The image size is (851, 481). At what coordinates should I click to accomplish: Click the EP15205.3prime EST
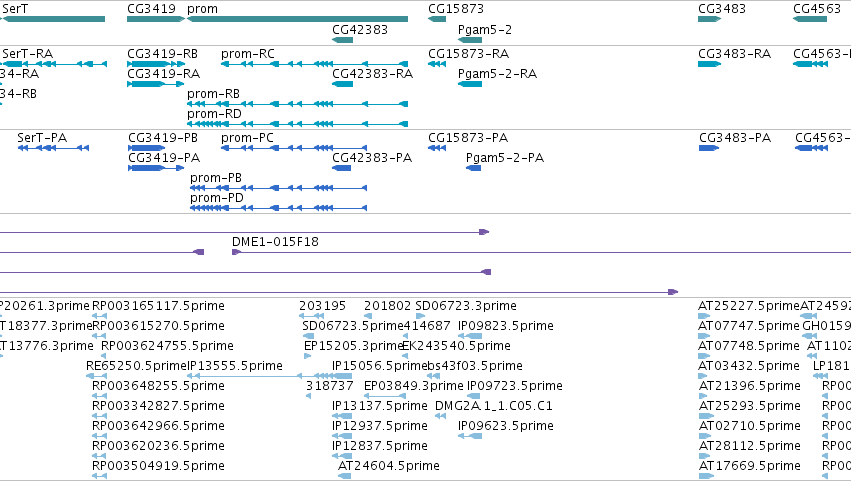click(x=307, y=356)
